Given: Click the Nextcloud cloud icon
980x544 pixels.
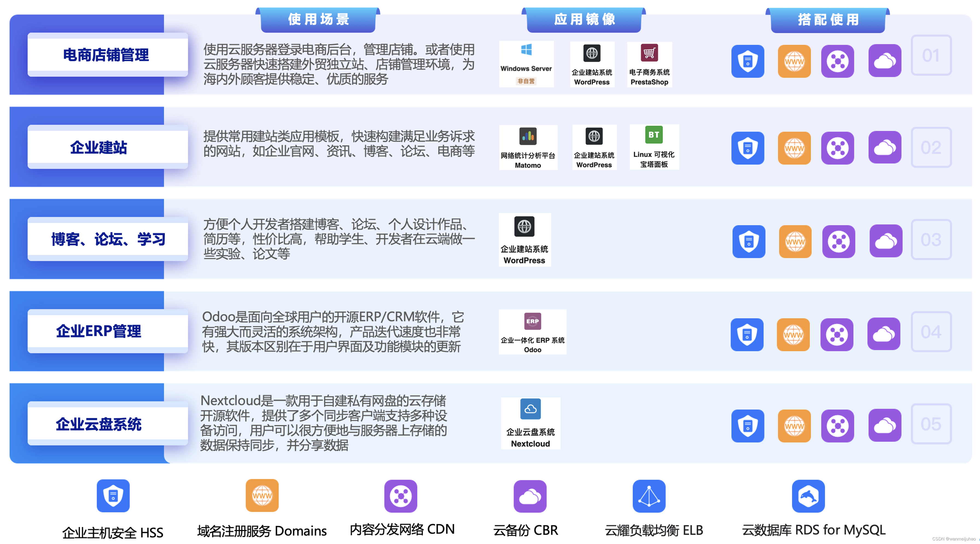Looking at the screenshot, I should [530, 409].
